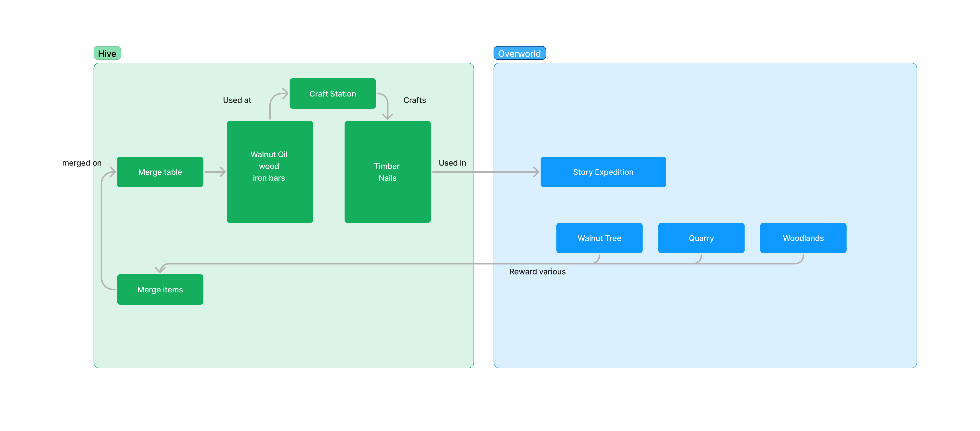The width and height of the screenshot is (980, 431).
Task: Select the Craft Station node
Action: pos(332,94)
